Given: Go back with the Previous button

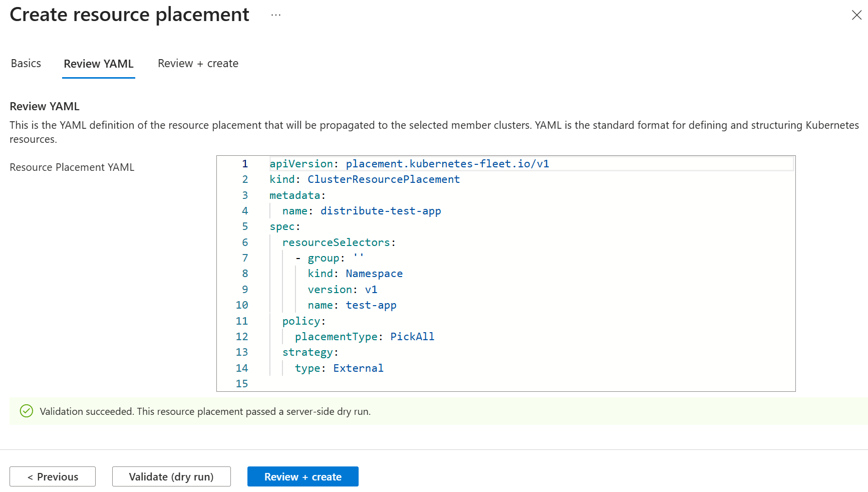Looking at the screenshot, I should point(53,476).
